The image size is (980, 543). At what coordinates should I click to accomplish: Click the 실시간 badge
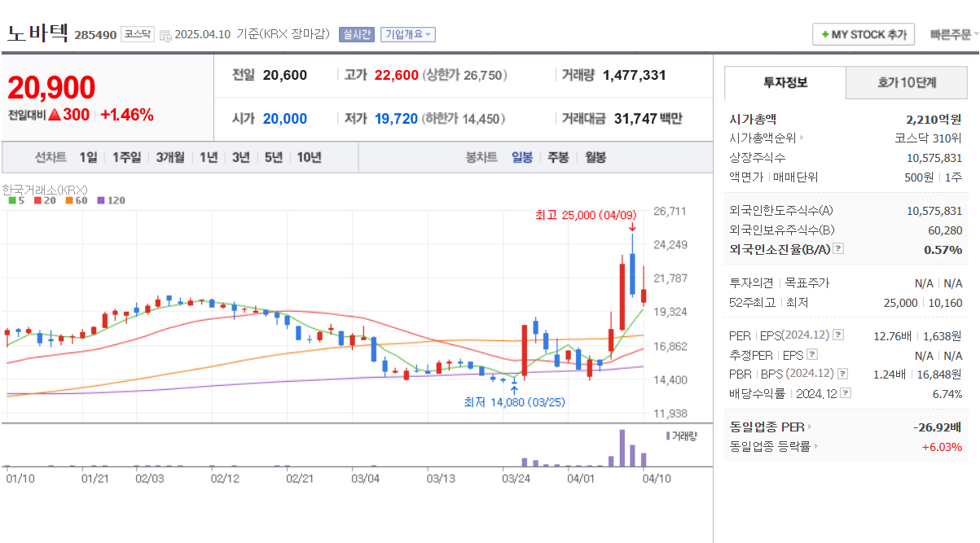[x=356, y=34]
